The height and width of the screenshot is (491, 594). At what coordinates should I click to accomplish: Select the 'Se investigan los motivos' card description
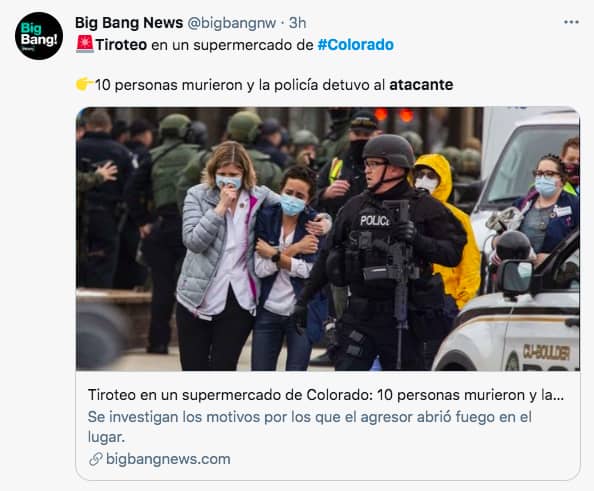tap(310, 427)
